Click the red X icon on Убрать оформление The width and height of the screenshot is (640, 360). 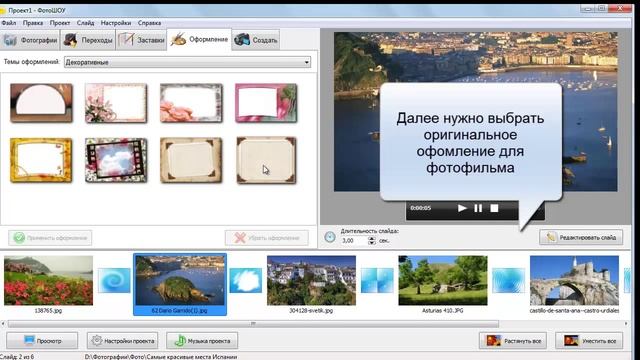click(x=240, y=238)
